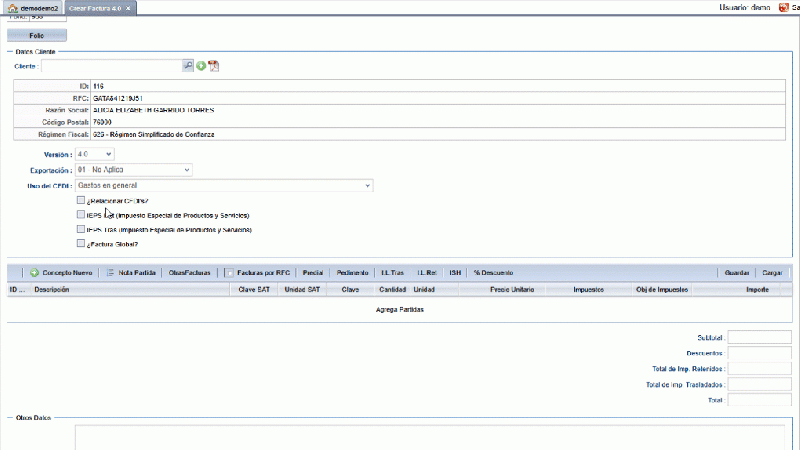Screen dimensions: 800x450
Task: Click the Código Postal value 76000
Action: (x=102, y=122)
